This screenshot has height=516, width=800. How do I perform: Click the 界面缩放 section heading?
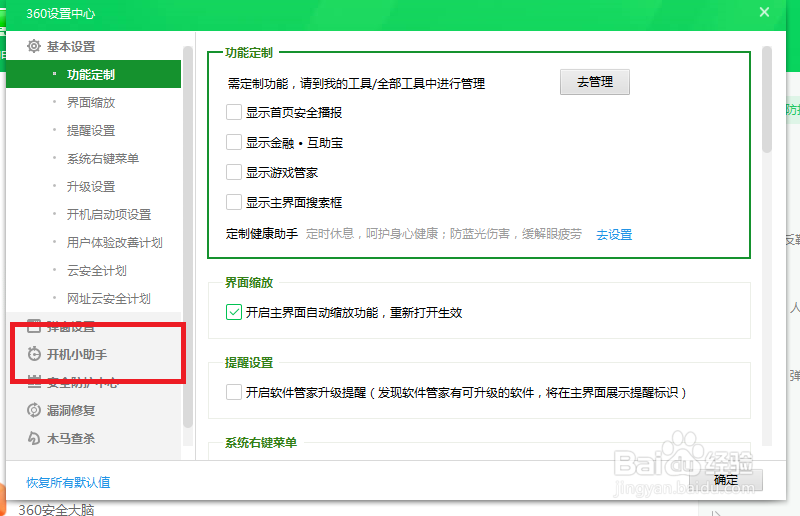(x=249, y=282)
